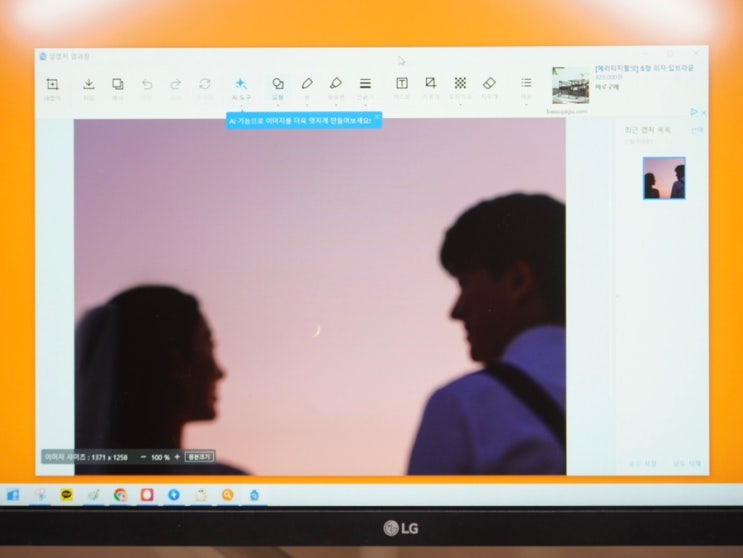Expand the AI 도구 dropdown arrow

241,106
